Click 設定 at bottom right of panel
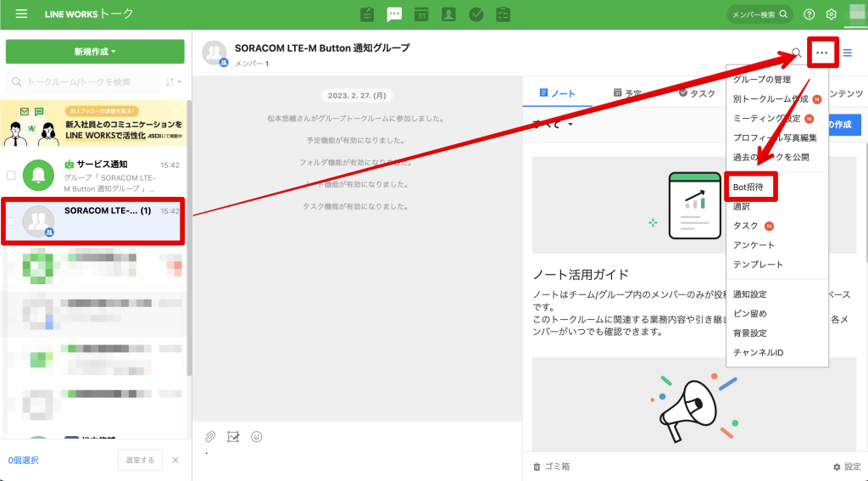 pos(847,467)
